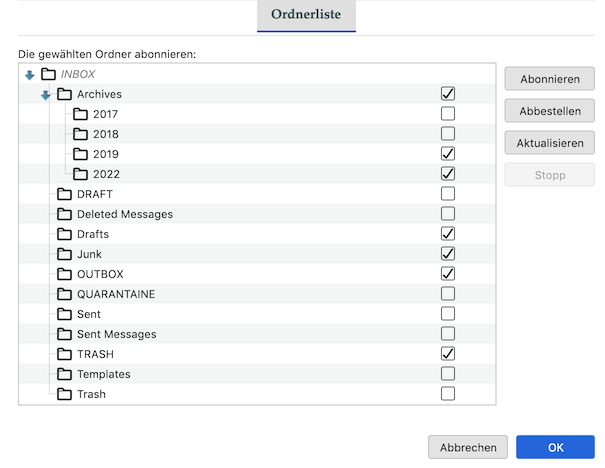Enable subscription checkbox for 2018 folder
Image resolution: width=605 pixels, height=468 pixels.
(448, 134)
